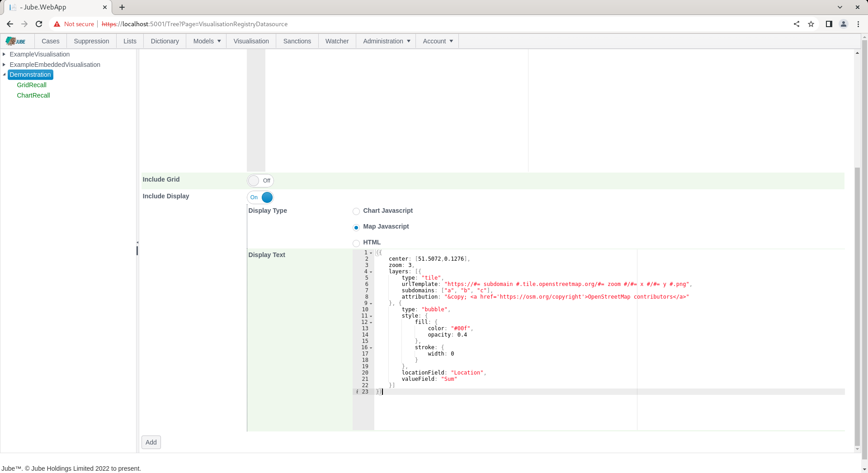This screenshot has width=868, height=473.
Task: Expand ExampleEmbeddedVisualisation tree node
Action: (4, 65)
